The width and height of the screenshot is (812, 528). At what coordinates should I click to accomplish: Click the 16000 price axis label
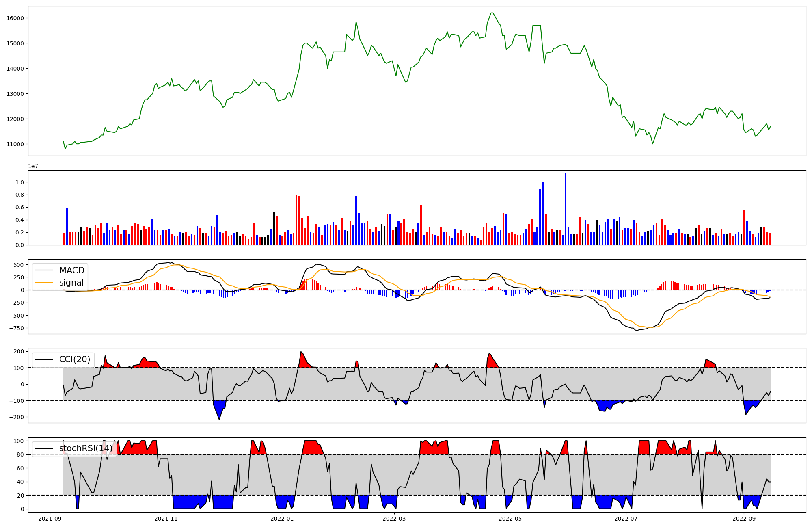(x=15, y=18)
